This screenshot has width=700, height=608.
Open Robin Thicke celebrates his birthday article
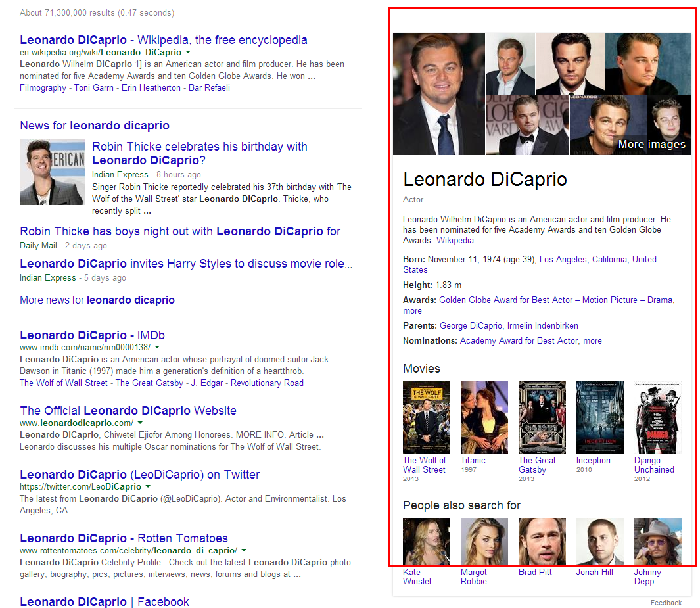point(200,153)
